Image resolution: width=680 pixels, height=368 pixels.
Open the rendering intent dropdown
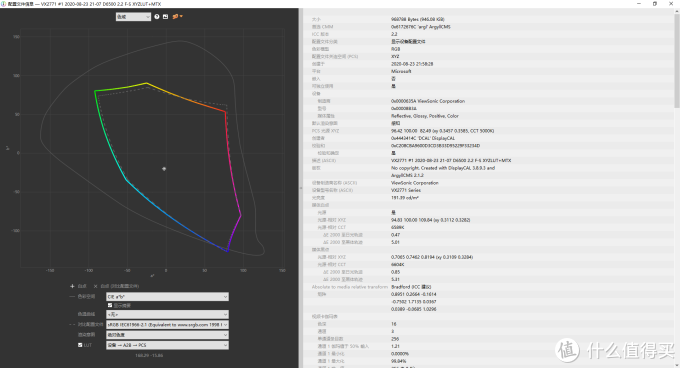coord(167,335)
